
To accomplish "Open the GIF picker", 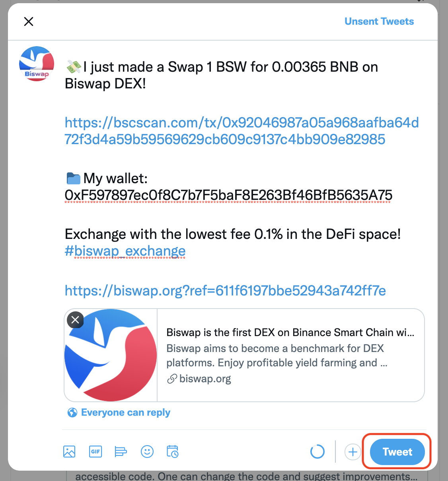I will 95,452.
